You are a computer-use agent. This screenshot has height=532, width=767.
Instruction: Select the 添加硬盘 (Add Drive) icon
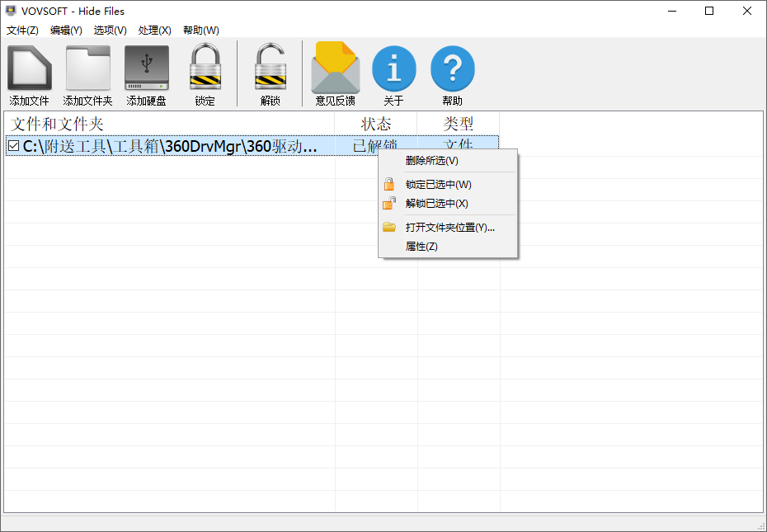146,68
